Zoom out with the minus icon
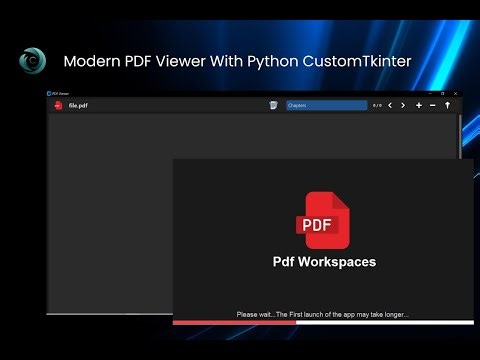The image size is (480, 360). (433, 105)
